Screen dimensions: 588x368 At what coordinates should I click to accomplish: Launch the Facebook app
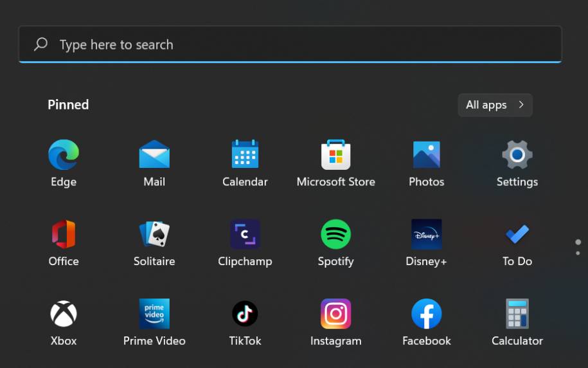tap(426, 313)
